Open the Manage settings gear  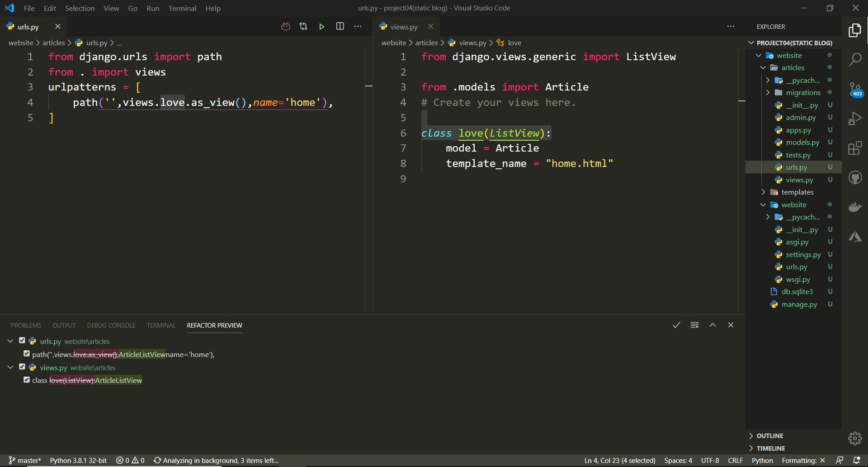[x=854, y=438]
